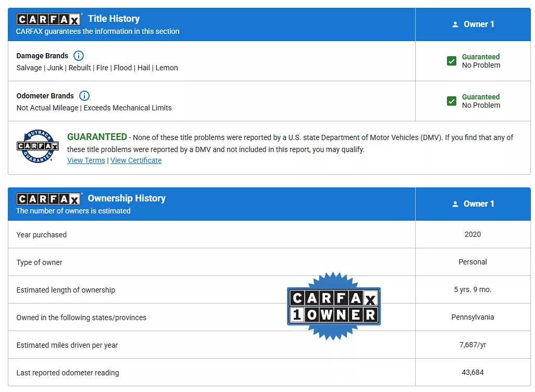Click the 43,684 odometer reading value

[472, 372]
